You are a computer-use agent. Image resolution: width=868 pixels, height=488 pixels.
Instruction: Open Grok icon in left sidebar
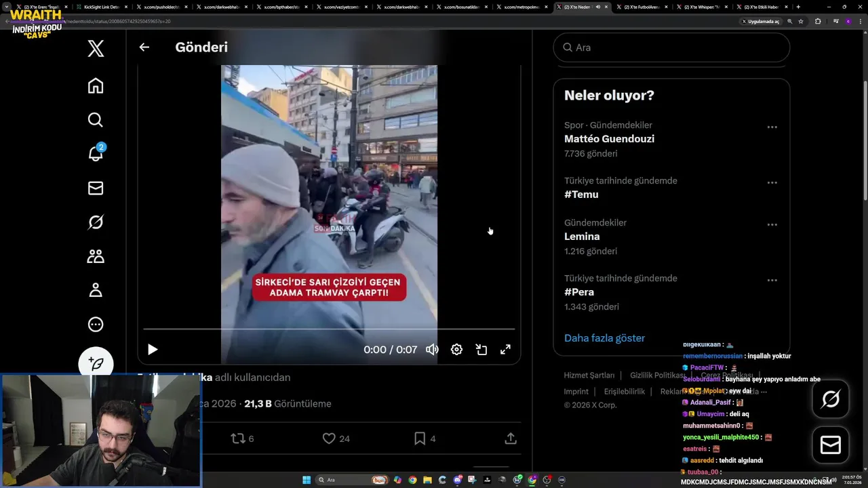pyautogui.click(x=96, y=222)
